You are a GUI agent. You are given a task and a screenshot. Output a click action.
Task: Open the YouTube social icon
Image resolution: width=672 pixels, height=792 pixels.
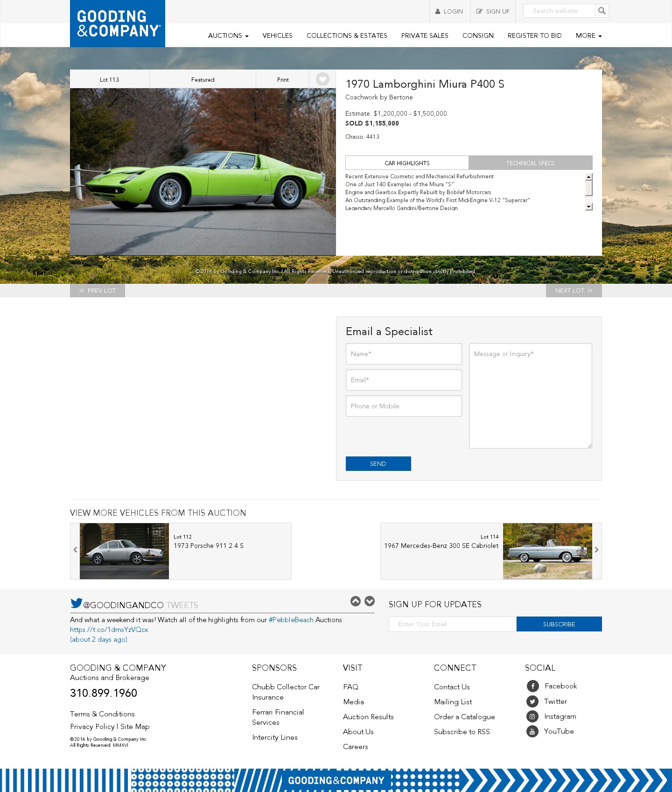pyautogui.click(x=532, y=731)
